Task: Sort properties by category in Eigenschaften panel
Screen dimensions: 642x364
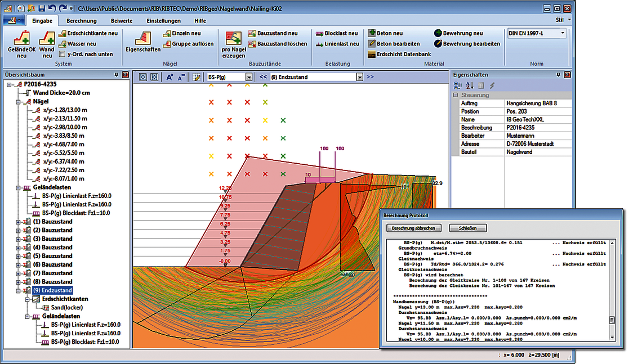Action: tap(458, 86)
